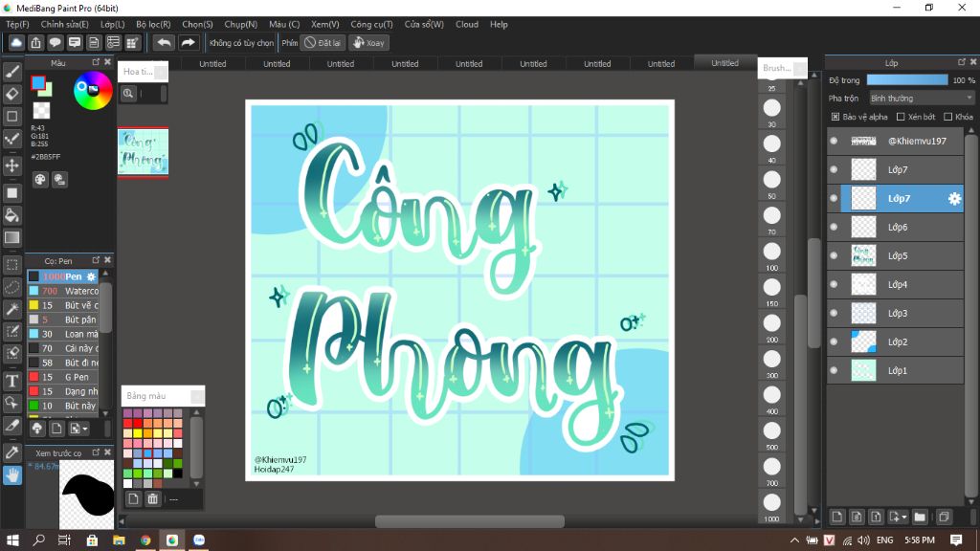Open the taskbar search icon

coord(38,540)
